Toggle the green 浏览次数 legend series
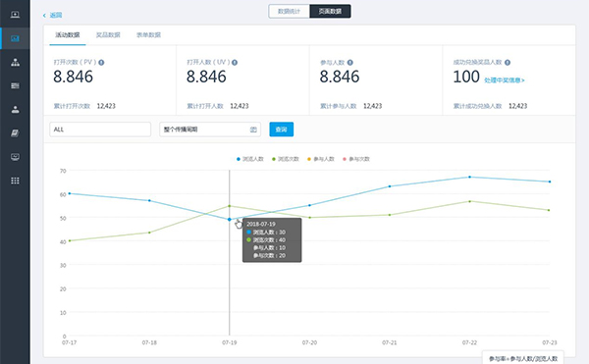 pyautogui.click(x=286, y=159)
